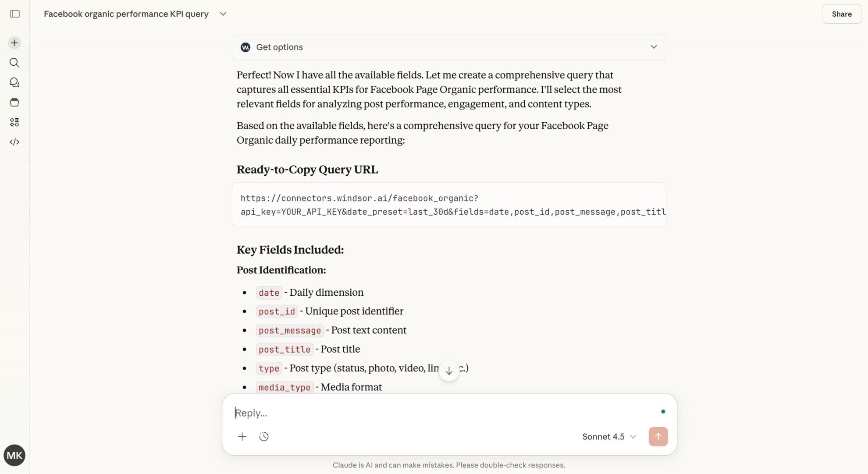Click the query URL code block
This screenshot has height=474, width=868.
coord(449,205)
